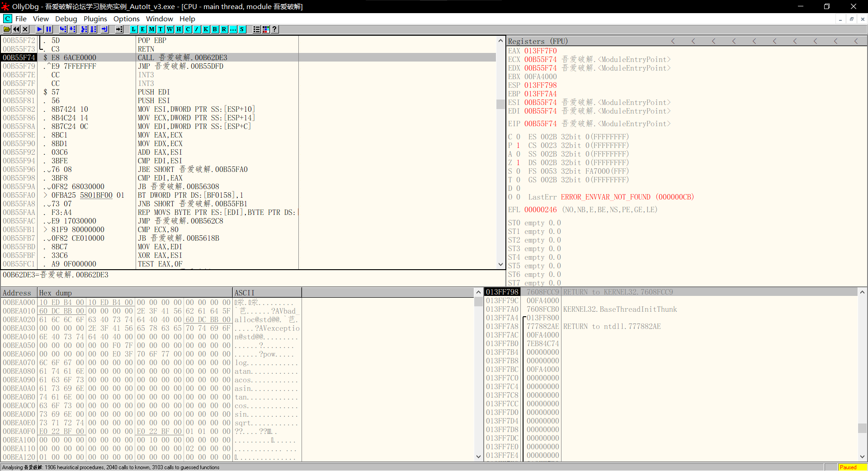Screen dimensions: 868x471
Task: Show Breakpoints window with B button
Action: (215, 29)
